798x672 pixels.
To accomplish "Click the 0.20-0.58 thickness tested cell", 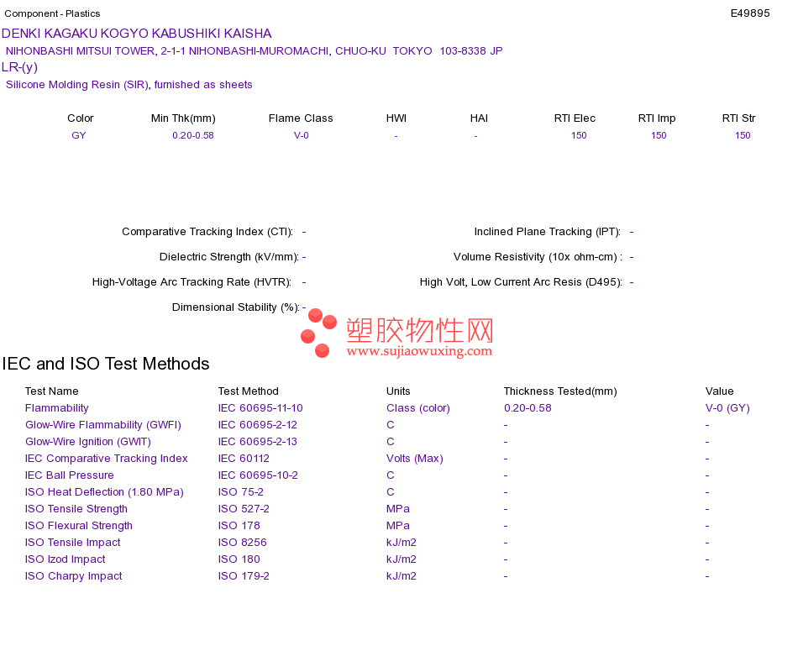I will click(x=528, y=407).
